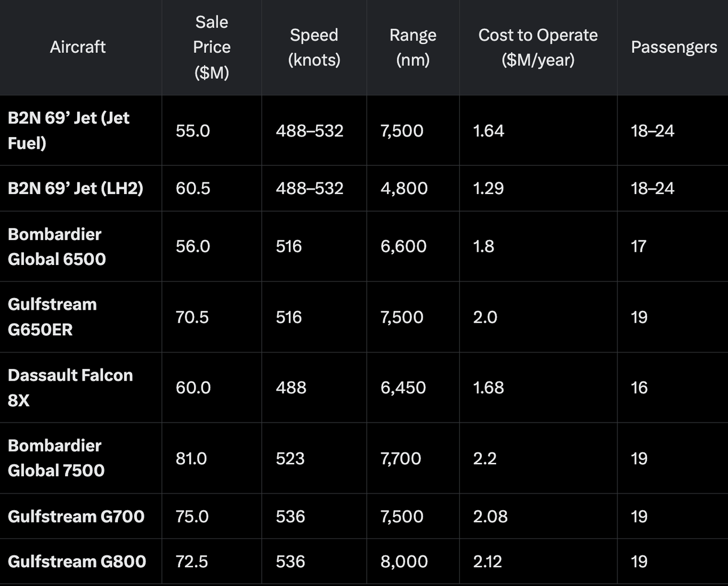728x586 pixels.
Task: Select the Range (nm) header
Action: tap(412, 47)
